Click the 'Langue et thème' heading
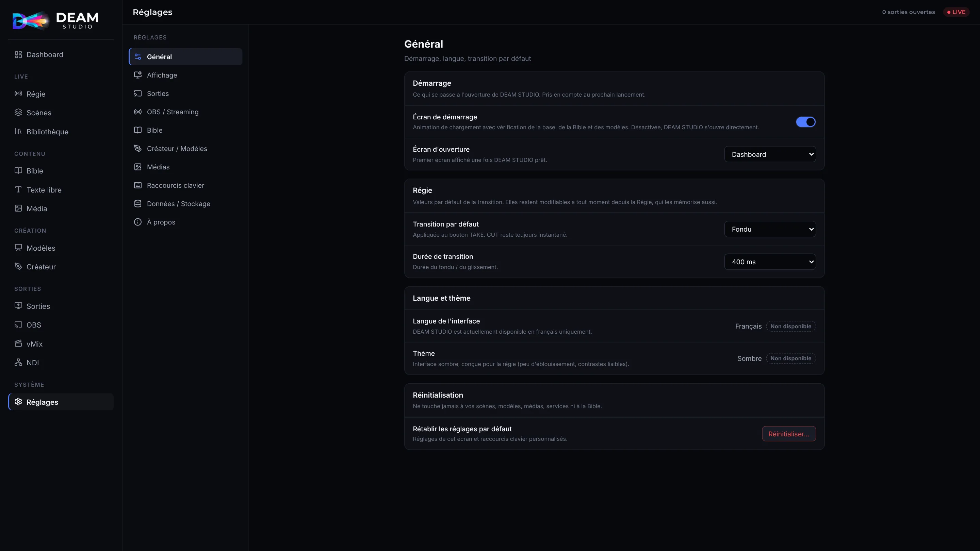980x551 pixels. (441, 298)
